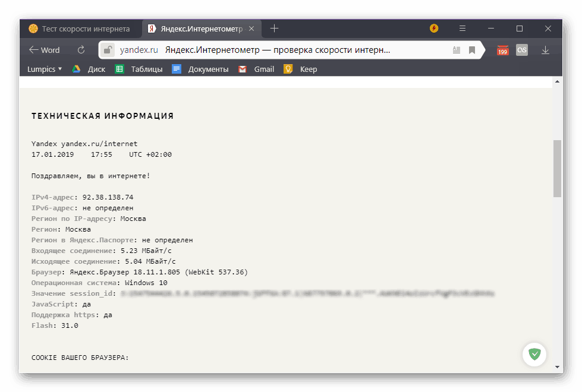The height and width of the screenshot is (392, 582).
Task: Click the Last.fm extension icon
Action: tap(522, 50)
